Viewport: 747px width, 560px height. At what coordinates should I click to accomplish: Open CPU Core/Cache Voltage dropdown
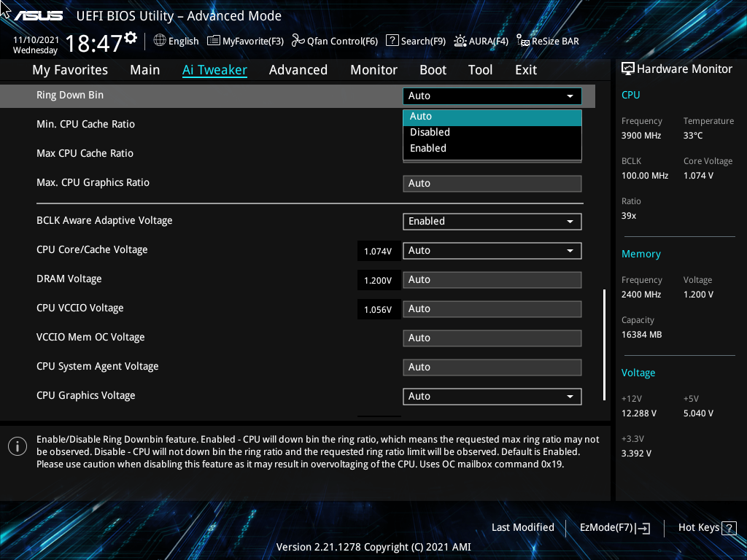click(492, 251)
